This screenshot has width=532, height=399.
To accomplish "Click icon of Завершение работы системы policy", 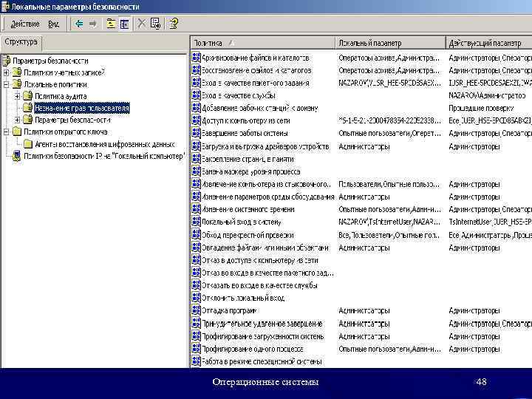I will tap(196, 133).
